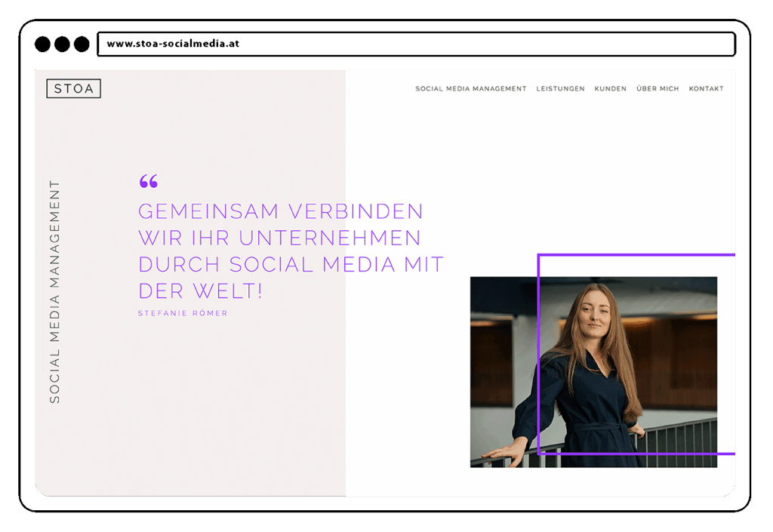Click the address bar showing www.stoa-socialmedia.at
This screenshot has height=532, width=773.
[417, 44]
